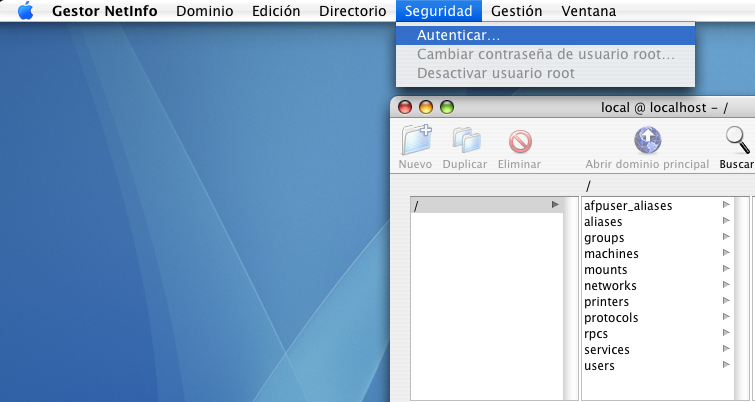This screenshot has width=755, height=402.
Task: Open the Gestión menu
Action: point(517,11)
